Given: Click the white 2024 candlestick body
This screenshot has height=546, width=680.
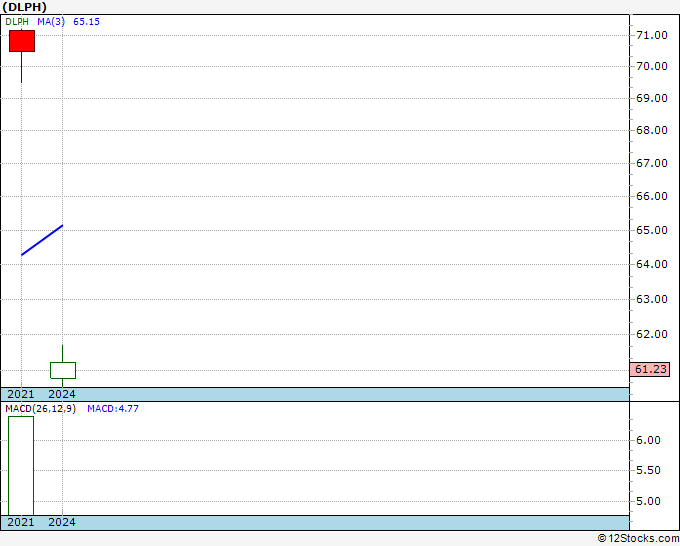Looking at the screenshot, I should pyautogui.click(x=63, y=370).
